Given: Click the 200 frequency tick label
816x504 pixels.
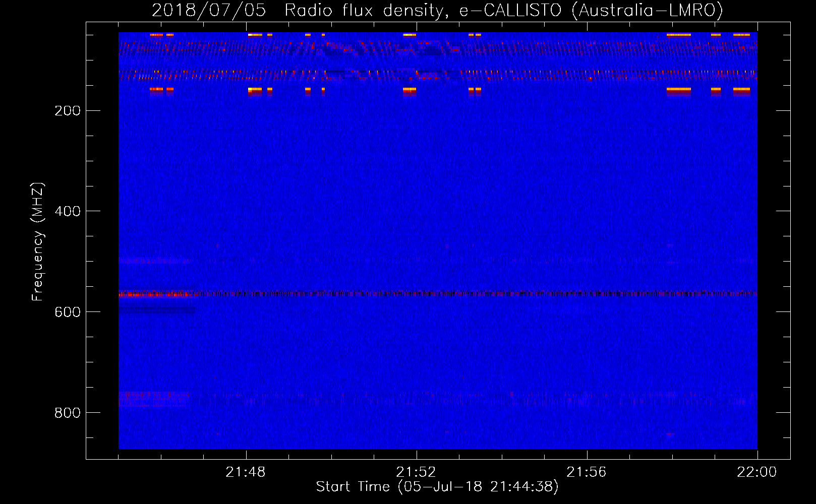Looking at the screenshot, I should coord(68,111).
